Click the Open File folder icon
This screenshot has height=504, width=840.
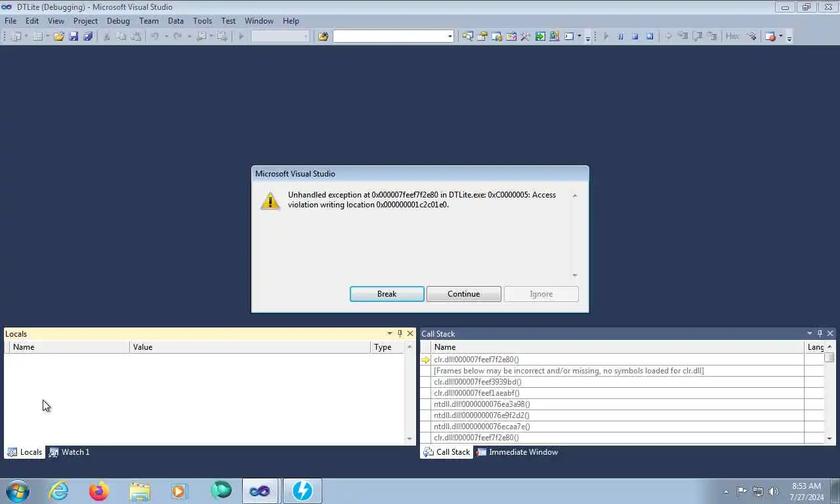coord(59,36)
